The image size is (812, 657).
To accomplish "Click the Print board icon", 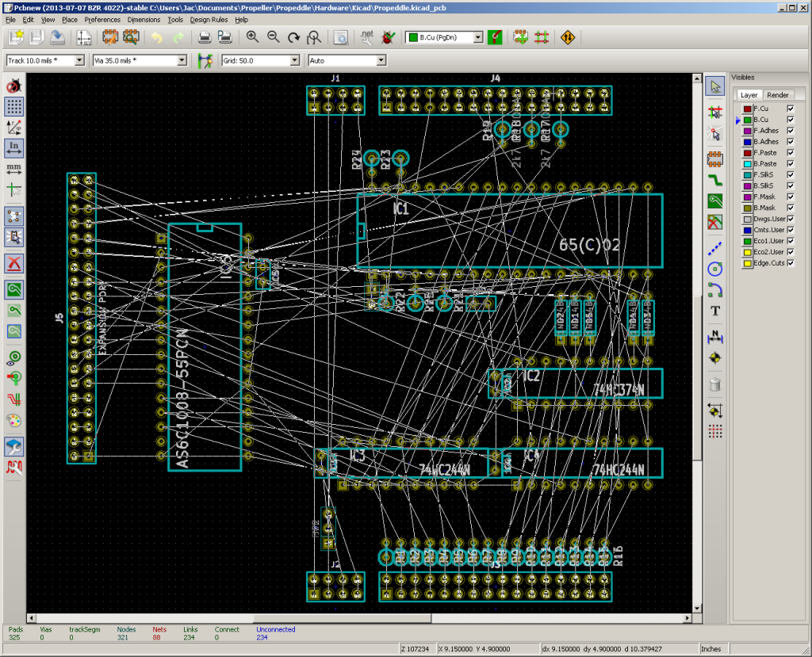I will pyautogui.click(x=205, y=37).
